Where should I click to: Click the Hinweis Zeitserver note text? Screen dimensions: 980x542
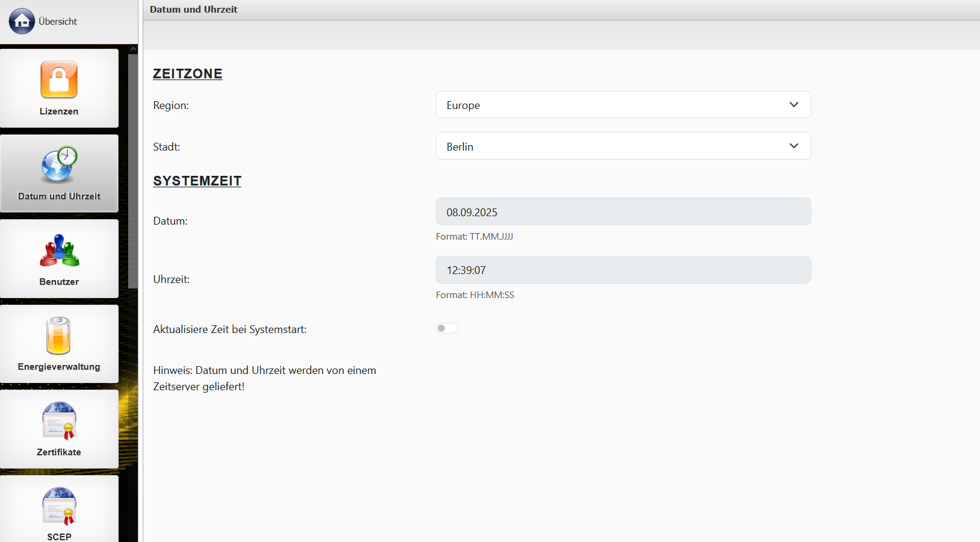265,378
